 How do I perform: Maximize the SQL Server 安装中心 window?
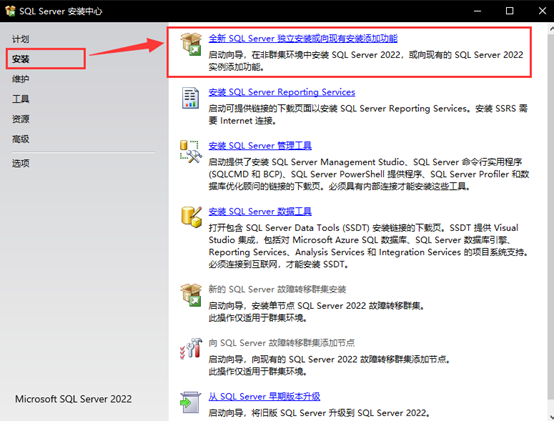pyautogui.click(x=509, y=11)
